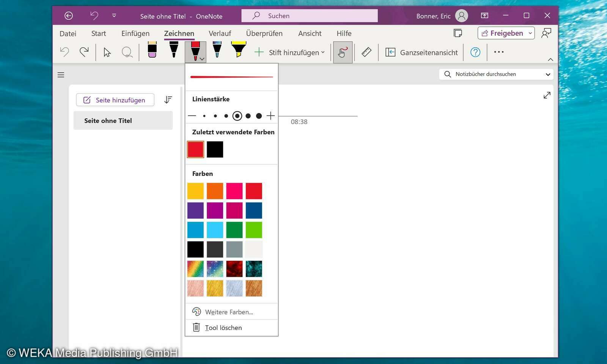Screen dimensions: 607x364
Task: Toggle the notebook sidebar with the hamburger icon
Action: tap(61, 75)
